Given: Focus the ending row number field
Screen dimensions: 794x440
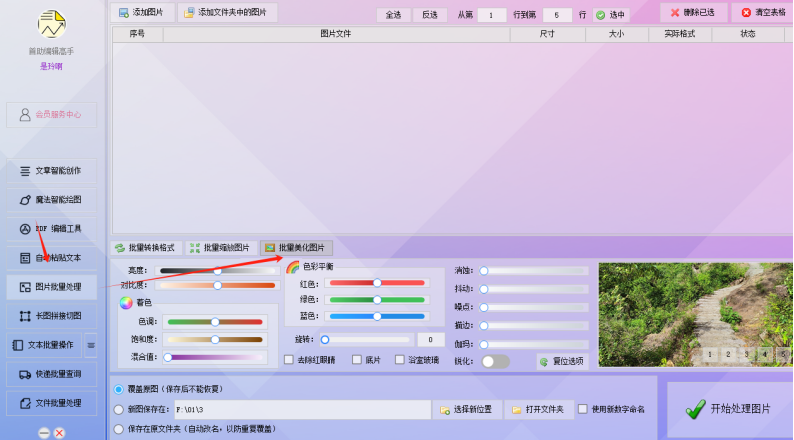Looking at the screenshot, I should 557,15.
